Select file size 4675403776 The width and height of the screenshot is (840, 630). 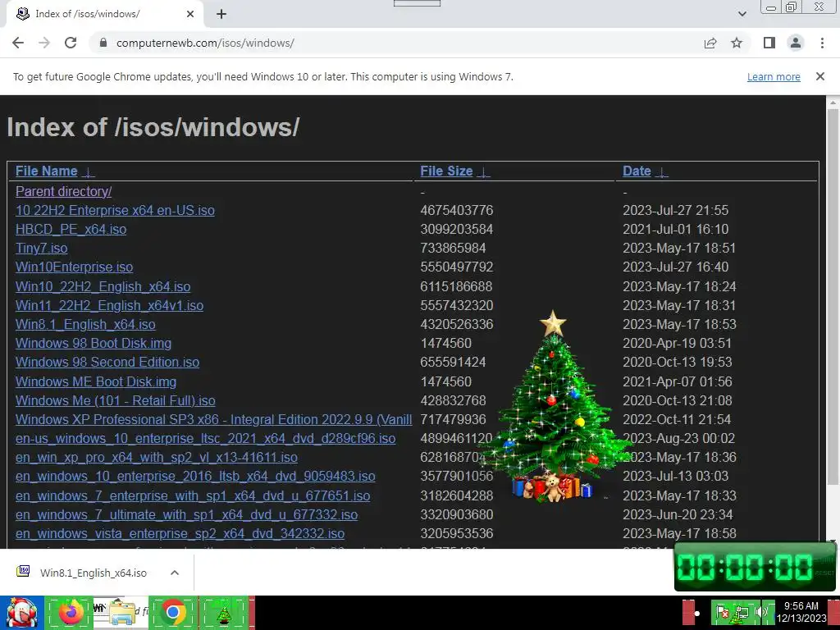(x=456, y=210)
